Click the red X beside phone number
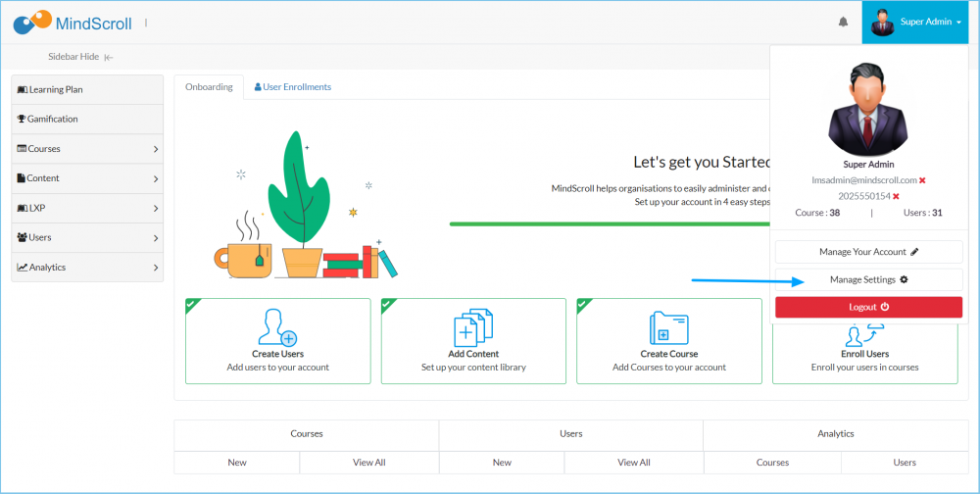 pos(896,196)
